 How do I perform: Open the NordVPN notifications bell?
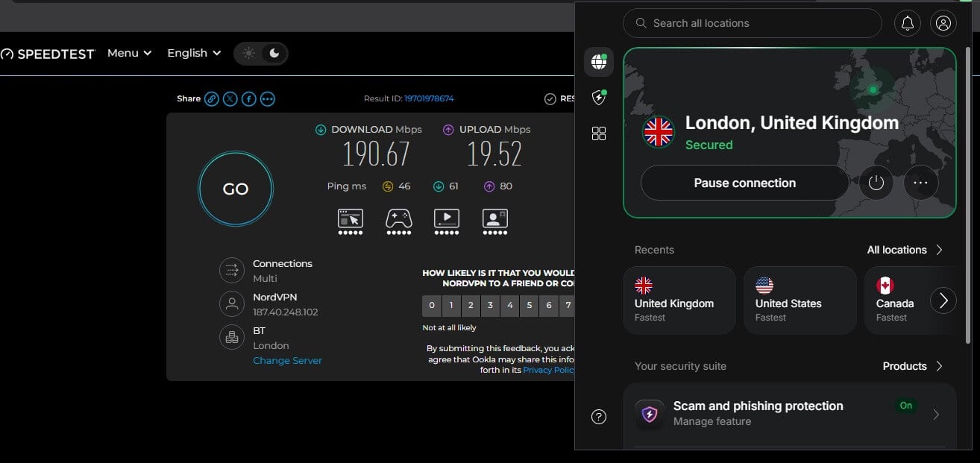click(x=908, y=23)
